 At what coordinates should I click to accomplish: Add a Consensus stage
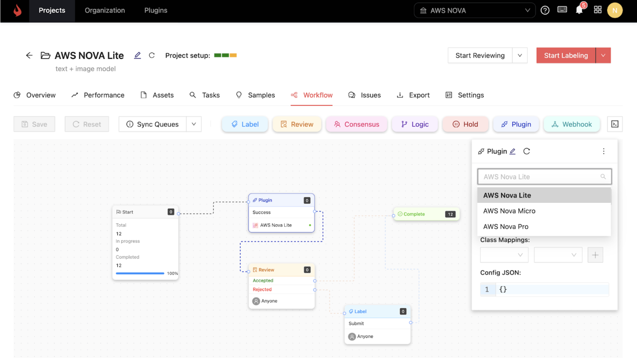tap(357, 124)
